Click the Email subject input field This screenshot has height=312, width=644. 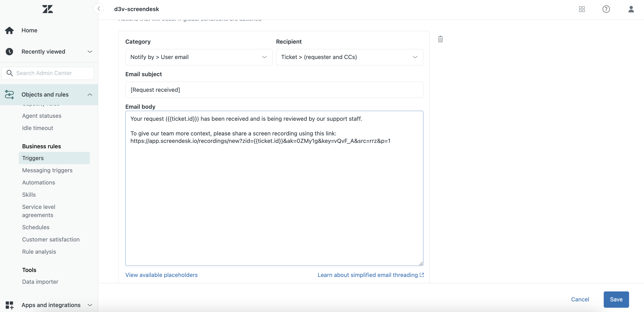click(x=274, y=90)
